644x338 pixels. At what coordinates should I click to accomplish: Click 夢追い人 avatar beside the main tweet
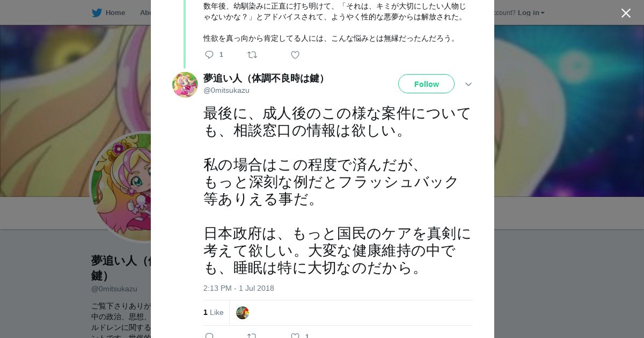[185, 85]
